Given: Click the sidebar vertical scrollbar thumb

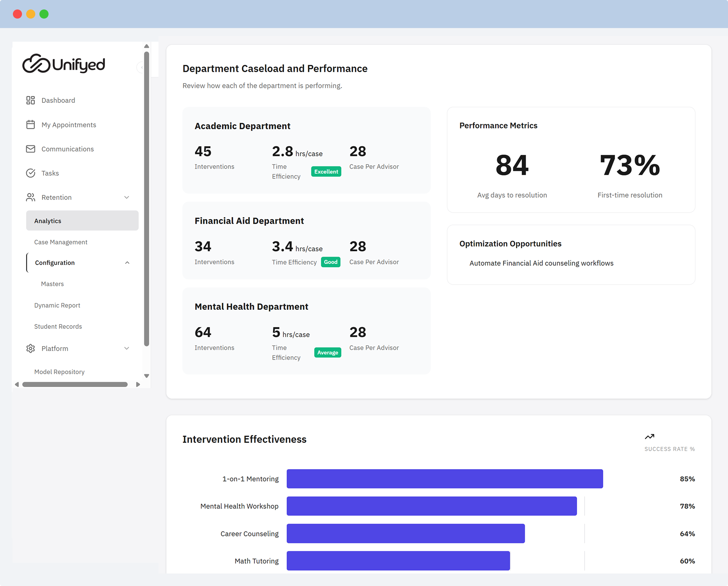Looking at the screenshot, I should click(x=146, y=199).
